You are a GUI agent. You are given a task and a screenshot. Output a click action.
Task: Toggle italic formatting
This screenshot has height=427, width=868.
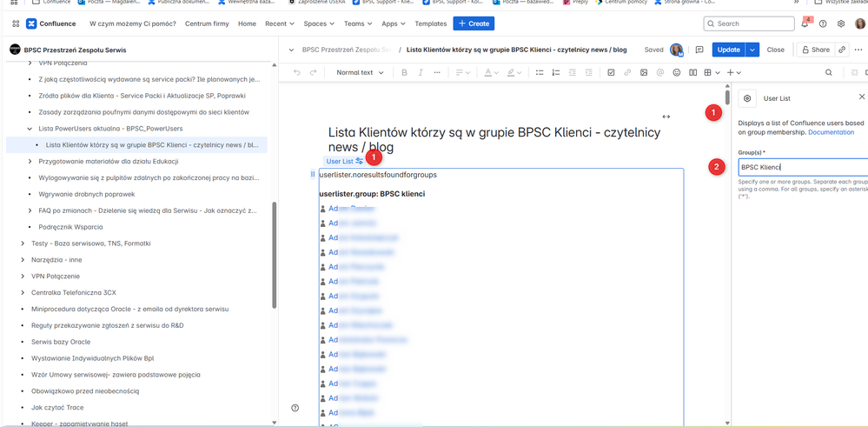pos(421,72)
